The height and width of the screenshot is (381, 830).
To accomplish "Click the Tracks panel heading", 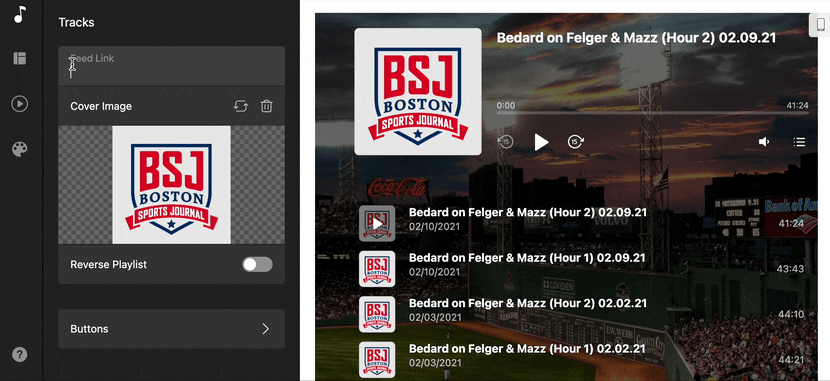I will pyautogui.click(x=76, y=22).
